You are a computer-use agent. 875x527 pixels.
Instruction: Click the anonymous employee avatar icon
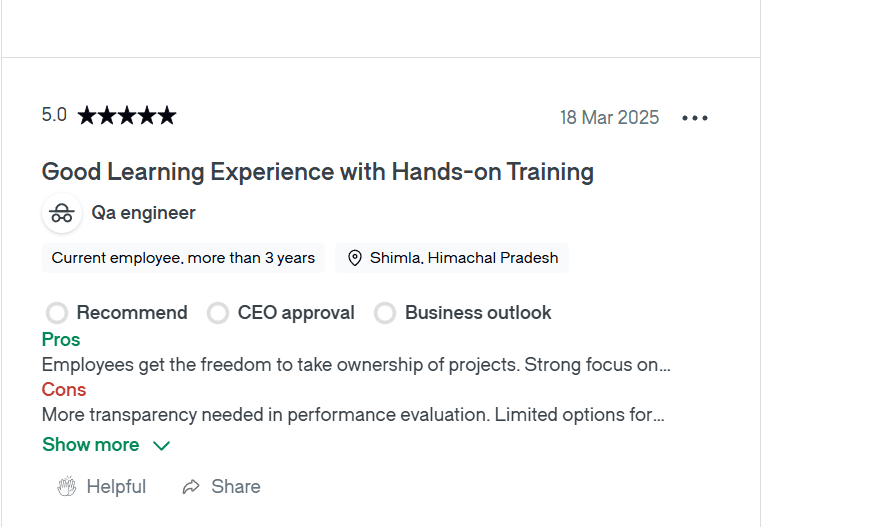coord(62,213)
